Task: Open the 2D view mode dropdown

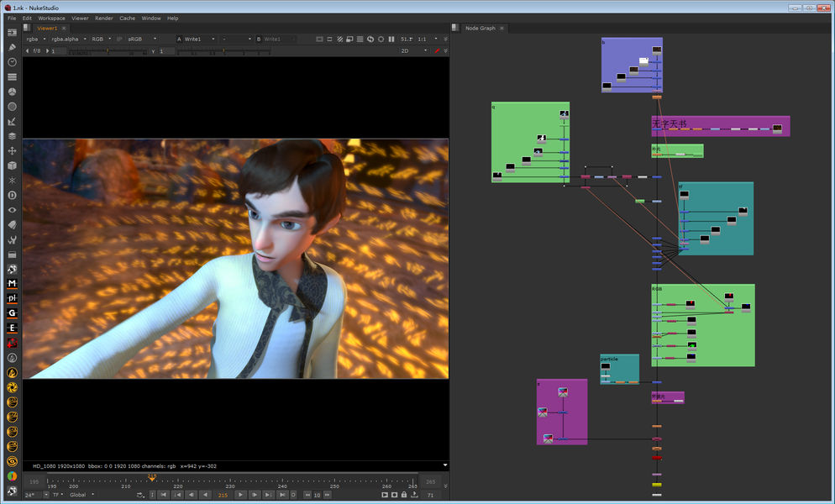Action: click(414, 50)
